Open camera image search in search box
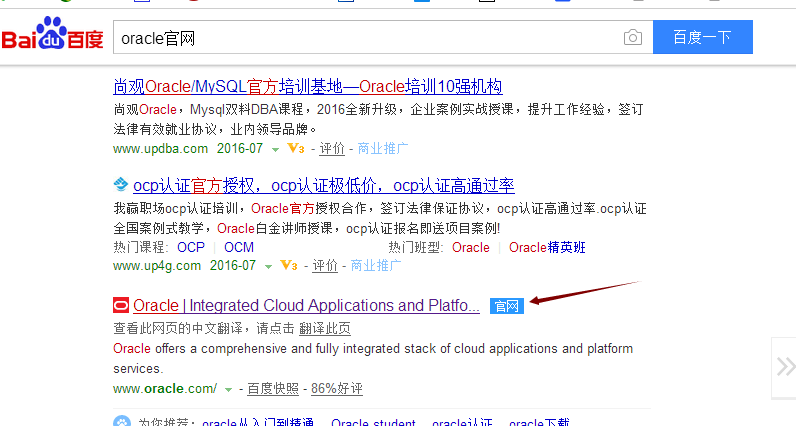The height and width of the screenshot is (426, 796). pos(632,38)
